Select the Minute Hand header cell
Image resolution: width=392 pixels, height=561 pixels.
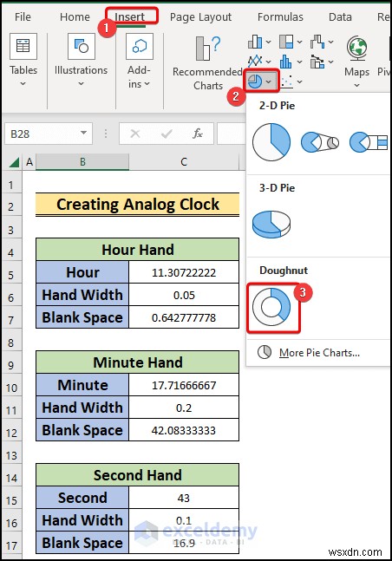click(138, 362)
